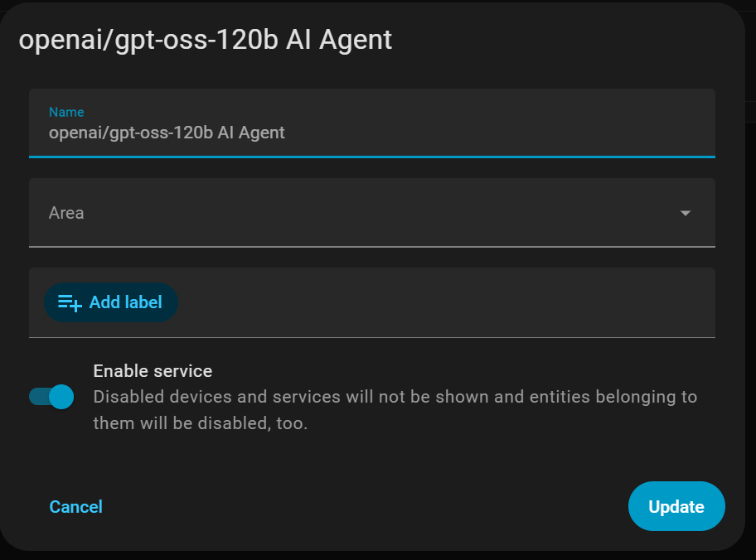
Task: Click the empty middle of the Area field
Action: [x=373, y=213]
